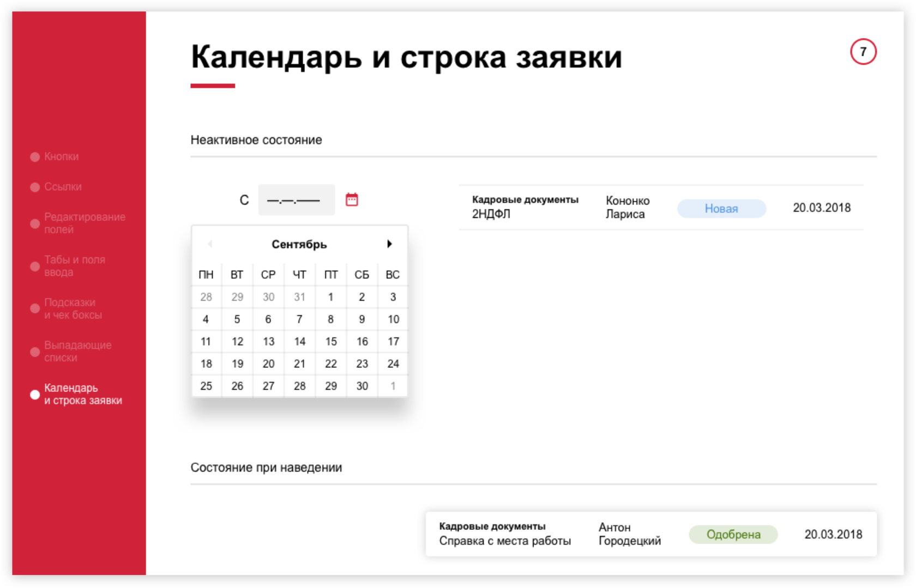The width and height of the screenshot is (916, 588).
Task: Select September 25 in calendar
Action: 206,386
